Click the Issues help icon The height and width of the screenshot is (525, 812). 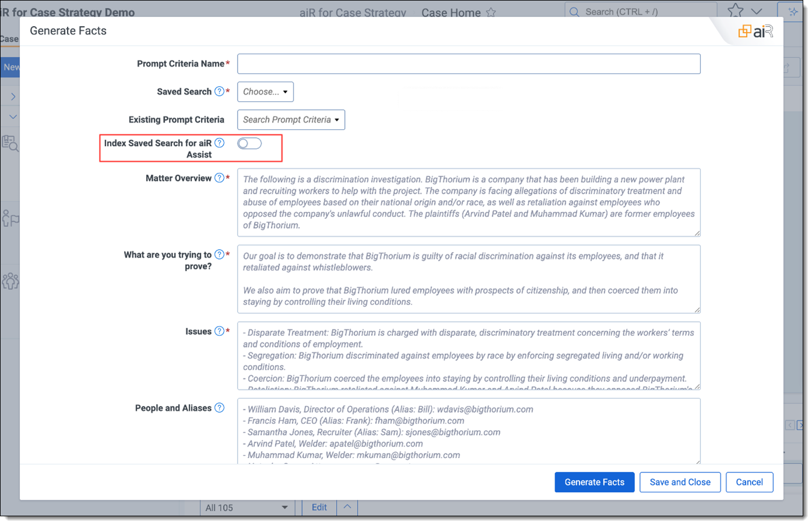tap(219, 331)
